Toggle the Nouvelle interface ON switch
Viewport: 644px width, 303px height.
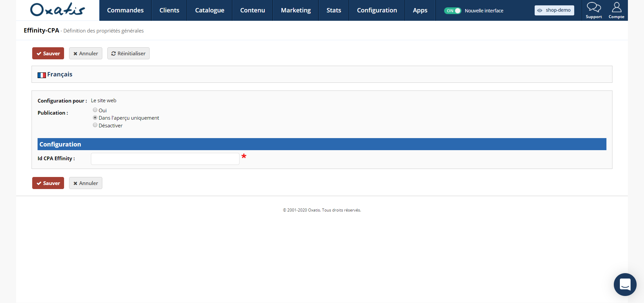point(452,11)
